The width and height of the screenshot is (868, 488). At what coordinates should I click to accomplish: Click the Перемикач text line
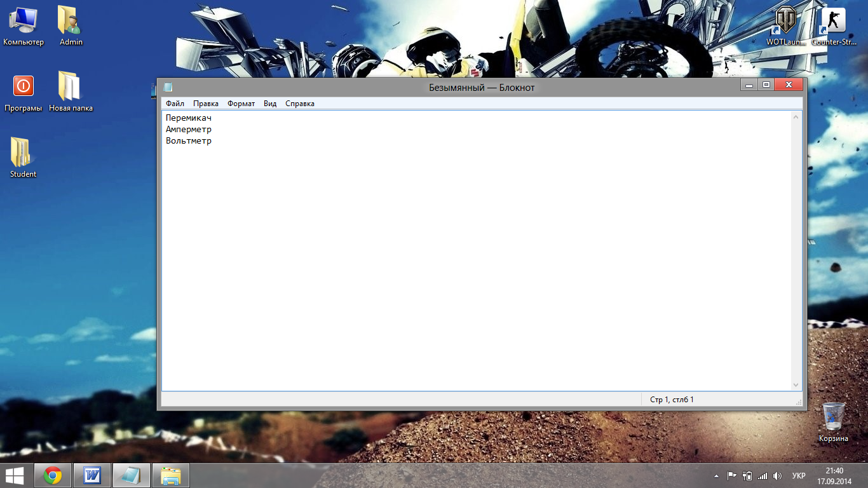coord(189,118)
